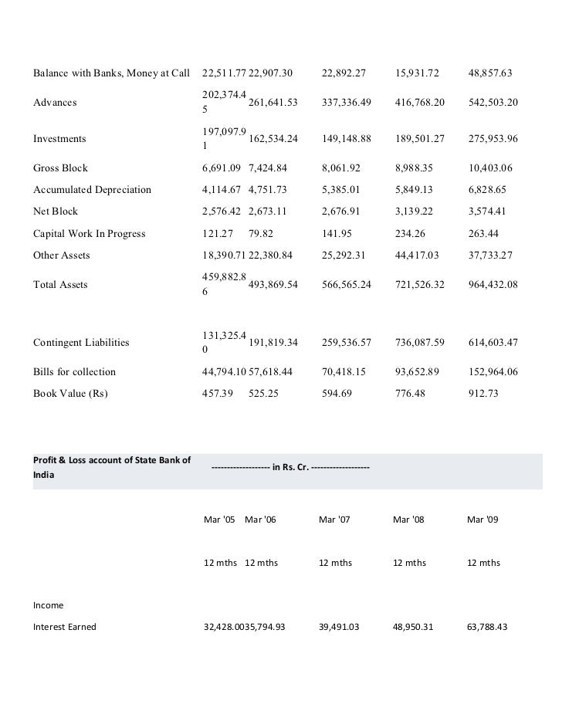Select the 'Income' section label
This screenshot has width=562, height=728.
(x=48, y=605)
